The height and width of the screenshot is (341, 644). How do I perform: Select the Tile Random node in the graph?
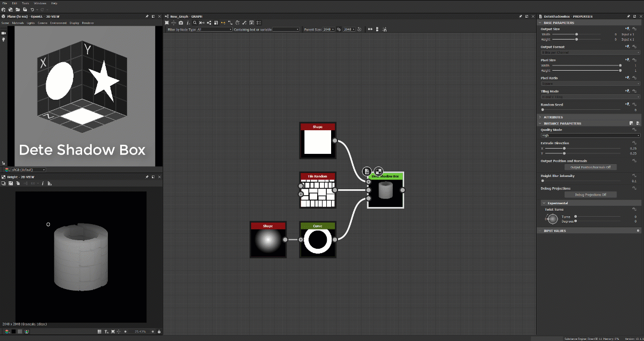point(317,190)
